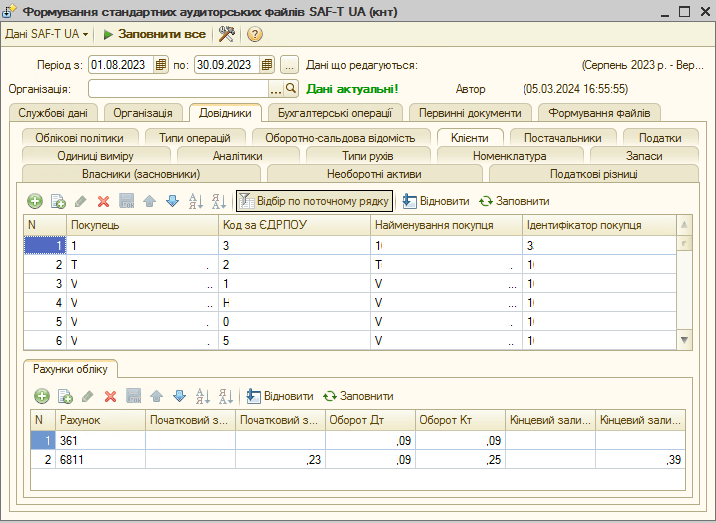Open the Податки subtab
716x523 pixels.
tap(660, 138)
